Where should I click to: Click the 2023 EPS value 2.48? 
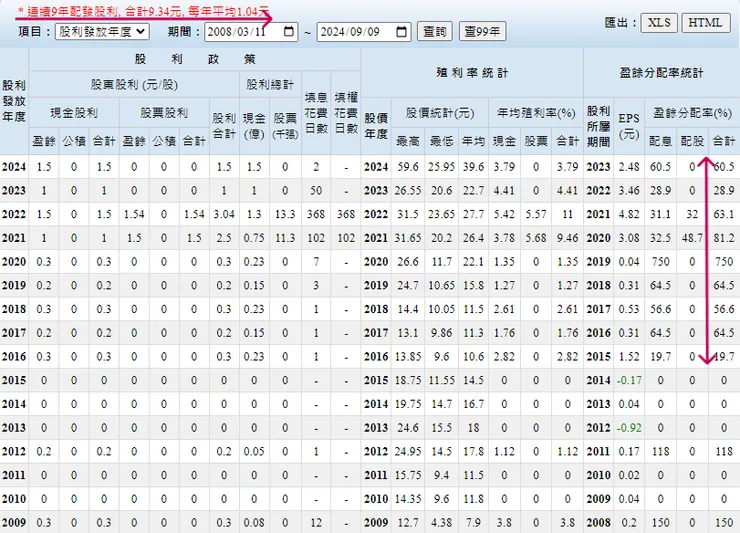pyautogui.click(x=629, y=167)
